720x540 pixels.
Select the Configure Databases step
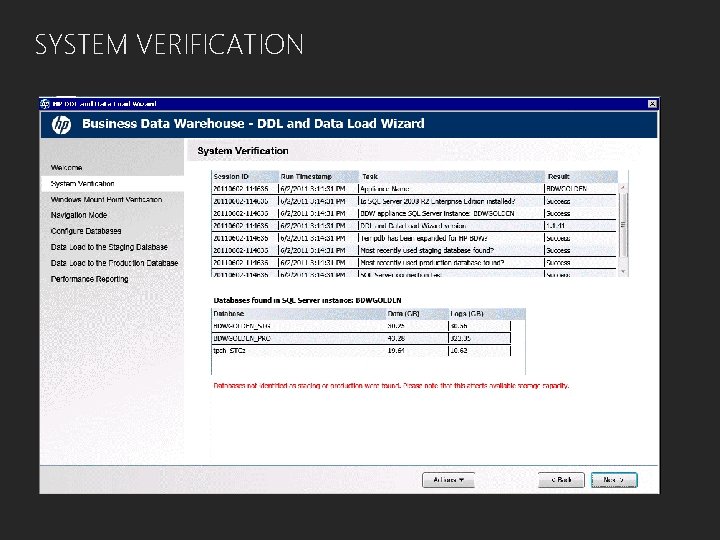86,231
